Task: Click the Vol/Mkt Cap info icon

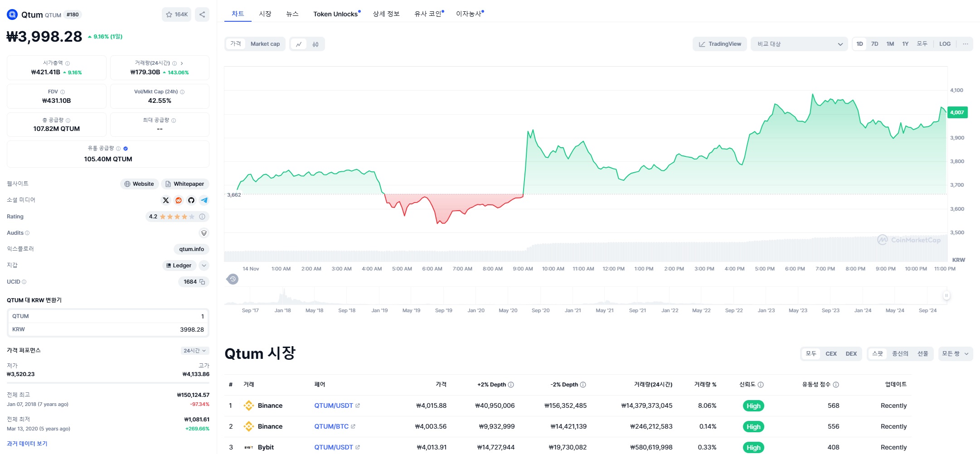Action: coord(182,92)
